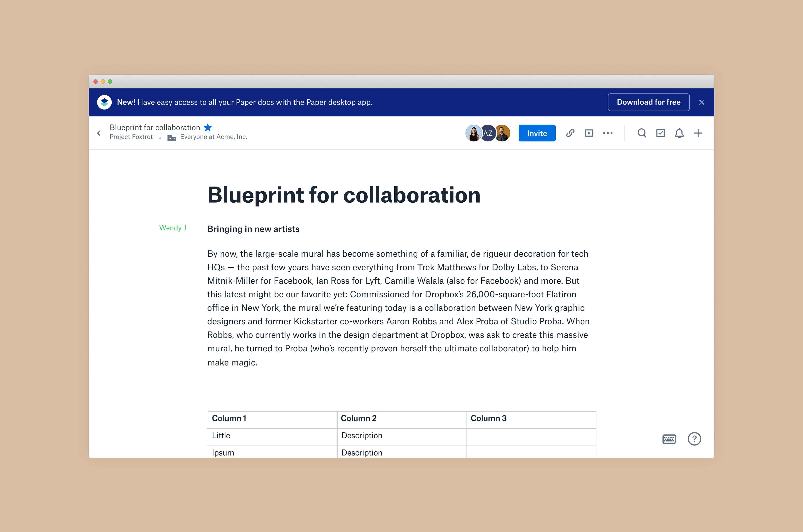
Task: Click the final "make magic." paragraph line
Action: [232, 363]
